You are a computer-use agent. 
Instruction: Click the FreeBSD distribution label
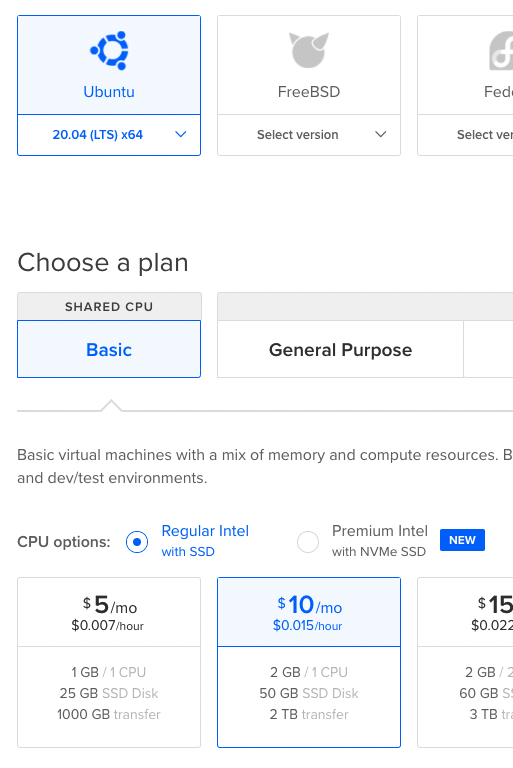(309, 92)
